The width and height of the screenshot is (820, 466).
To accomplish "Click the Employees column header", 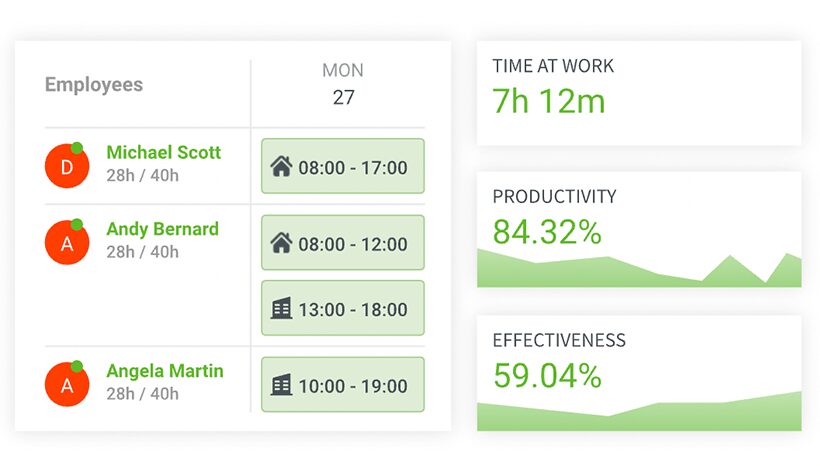I will point(94,85).
